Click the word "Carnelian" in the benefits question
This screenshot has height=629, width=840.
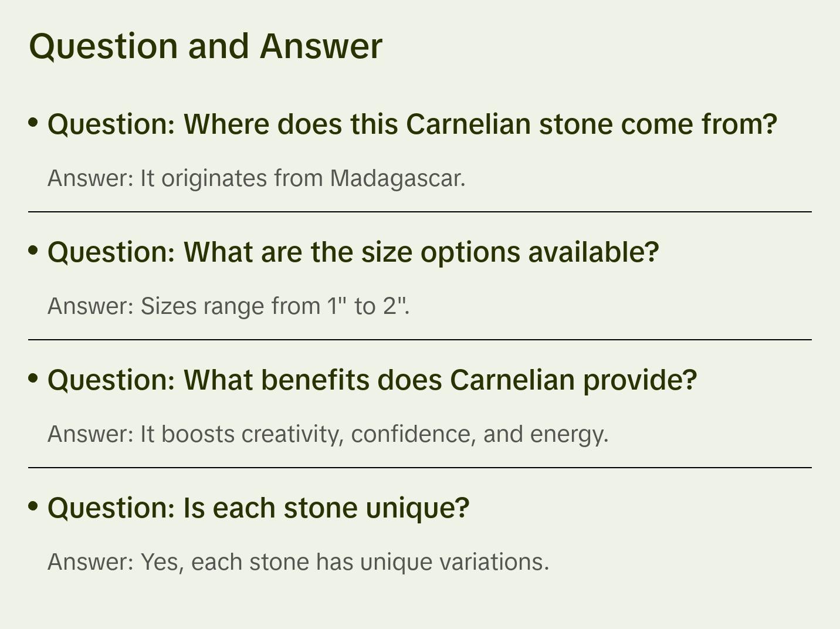tap(512, 380)
